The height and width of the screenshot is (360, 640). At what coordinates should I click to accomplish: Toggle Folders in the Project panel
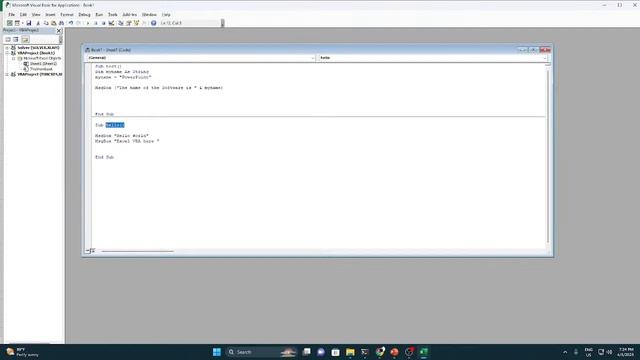point(25,40)
